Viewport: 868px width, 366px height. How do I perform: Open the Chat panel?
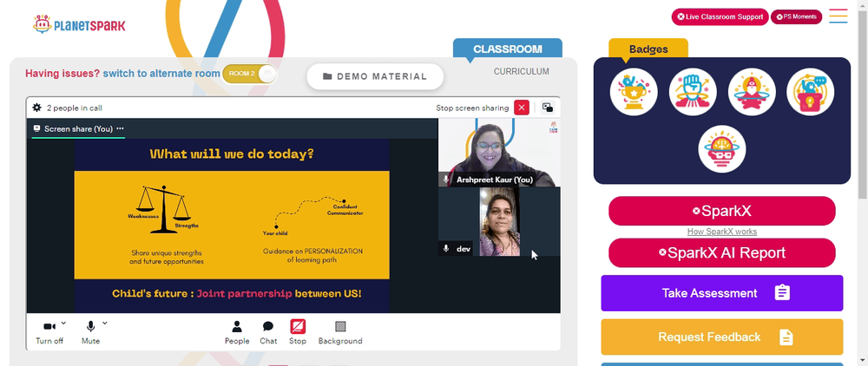tap(268, 332)
